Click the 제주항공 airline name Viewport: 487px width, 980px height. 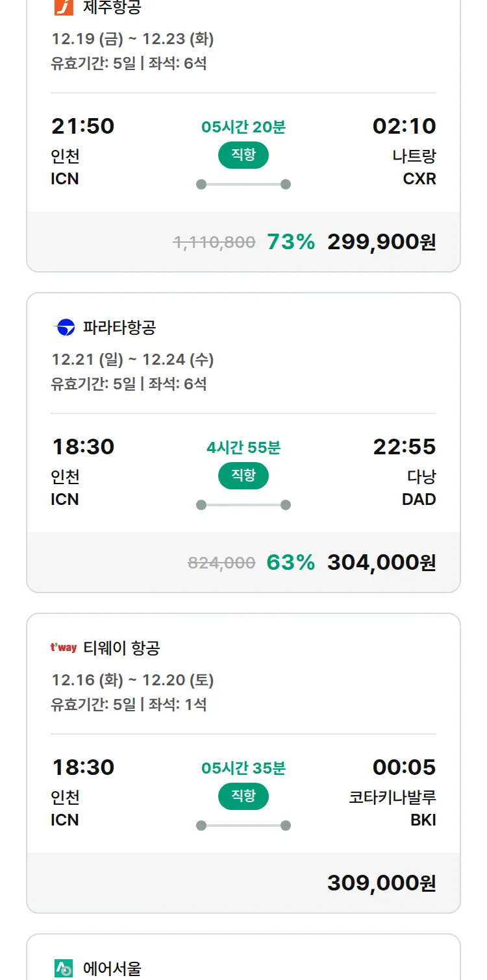pyautogui.click(x=112, y=7)
